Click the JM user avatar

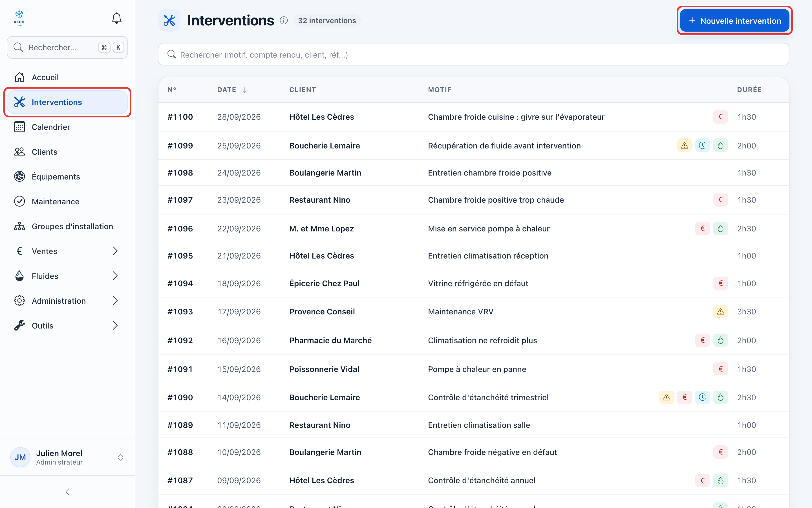20,457
